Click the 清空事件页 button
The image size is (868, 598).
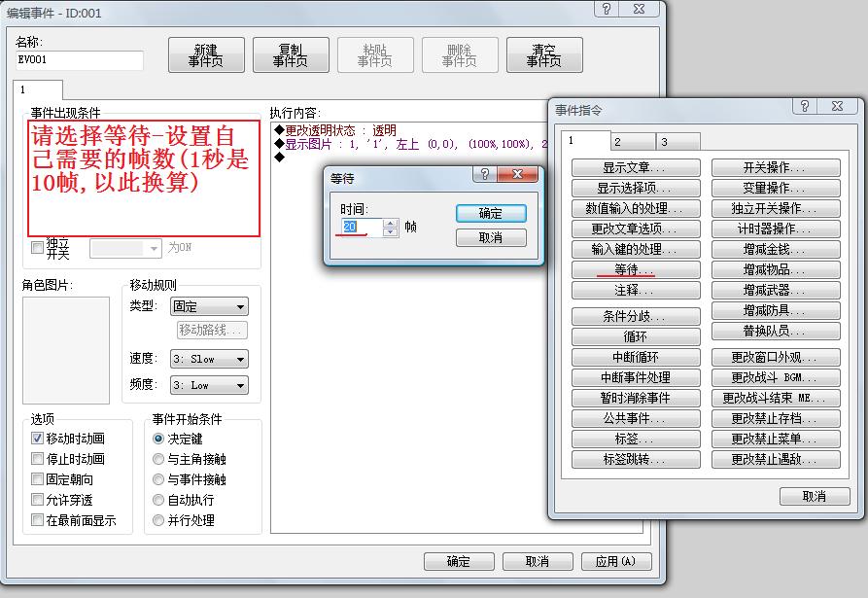coord(544,55)
